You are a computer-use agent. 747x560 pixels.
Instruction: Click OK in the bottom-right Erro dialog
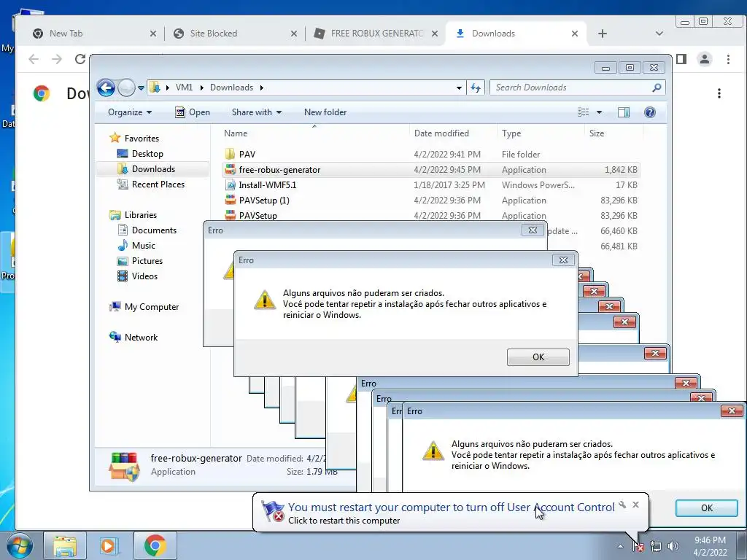pos(706,508)
